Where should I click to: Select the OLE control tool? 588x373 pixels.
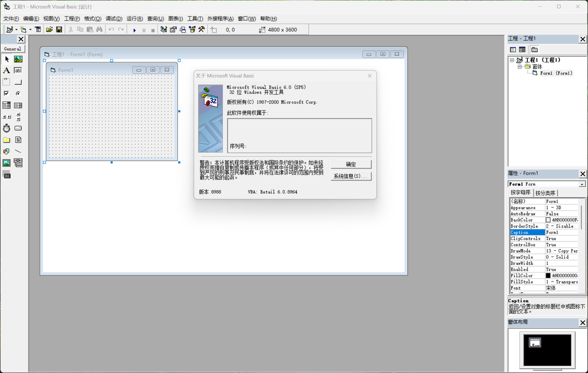pyautogui.click(x=7, y=175)
